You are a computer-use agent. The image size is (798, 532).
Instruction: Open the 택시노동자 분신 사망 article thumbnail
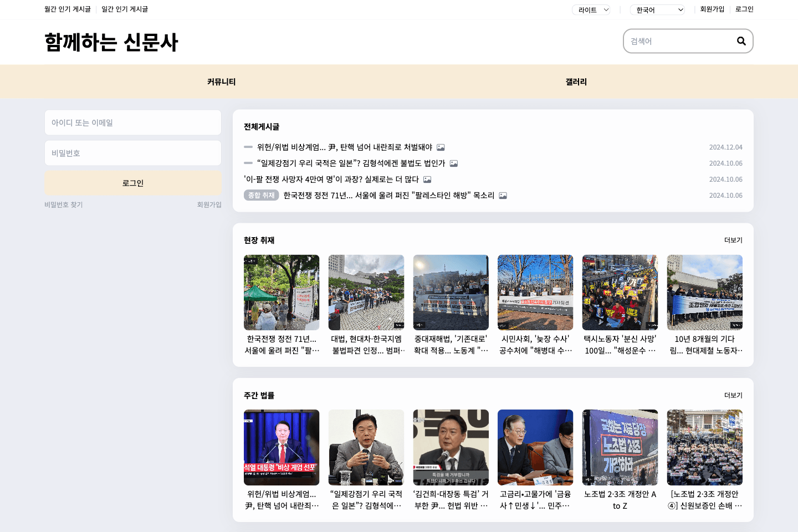620,293
